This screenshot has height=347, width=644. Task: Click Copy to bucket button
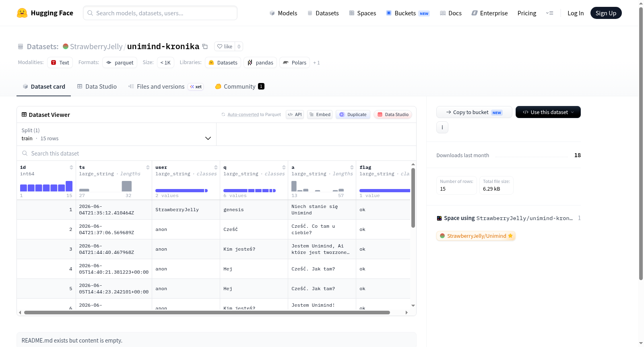[474, 112]
